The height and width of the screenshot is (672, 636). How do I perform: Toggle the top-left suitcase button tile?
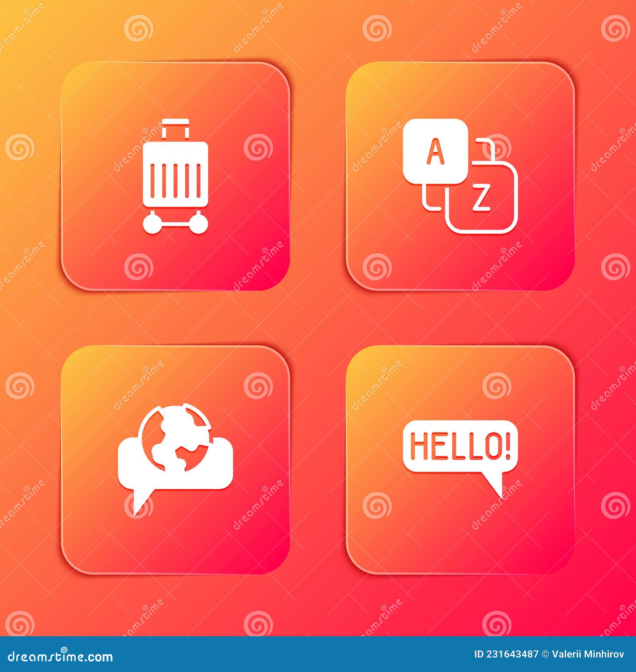coord(178,175)
